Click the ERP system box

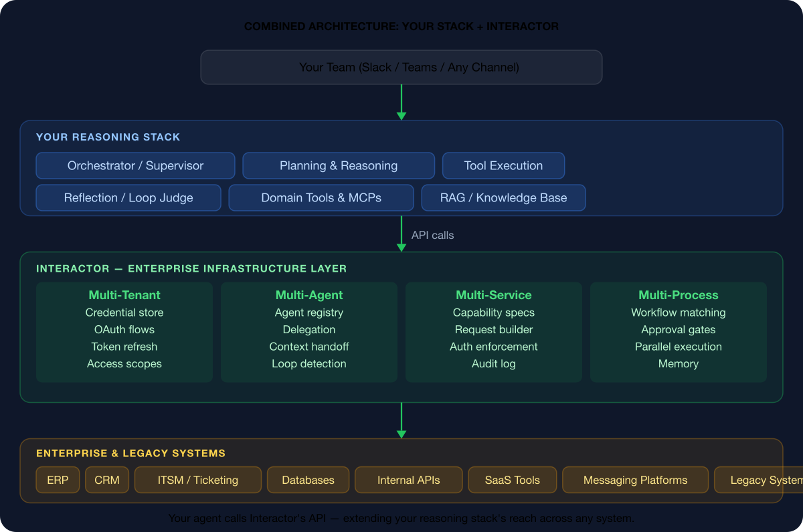(58, 480)
